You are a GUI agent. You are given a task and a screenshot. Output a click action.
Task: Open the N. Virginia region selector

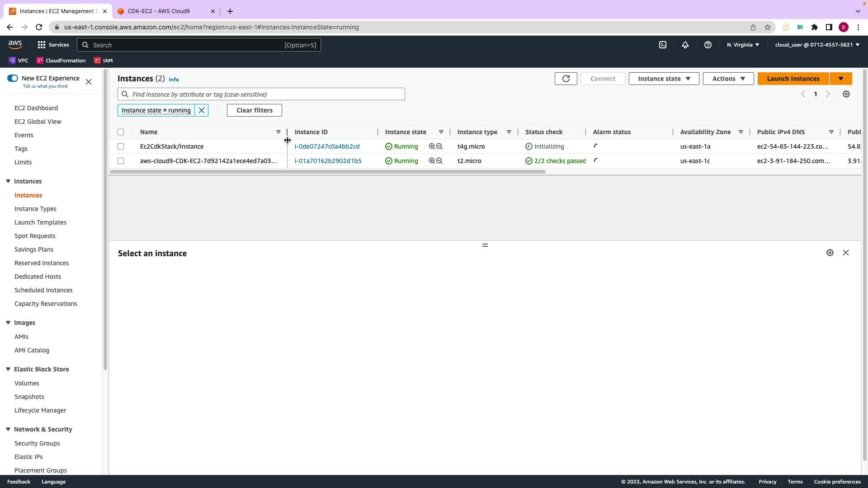pyautogui.click(x=743, y=45)
